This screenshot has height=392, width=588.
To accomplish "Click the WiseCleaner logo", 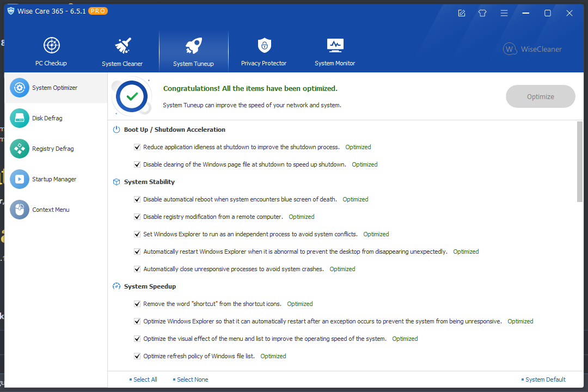I will 532,49.
